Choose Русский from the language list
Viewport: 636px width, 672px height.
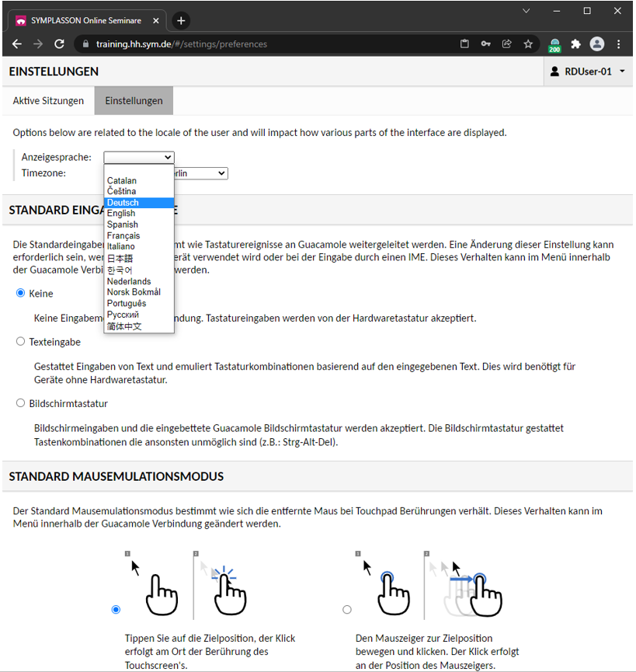139,315
